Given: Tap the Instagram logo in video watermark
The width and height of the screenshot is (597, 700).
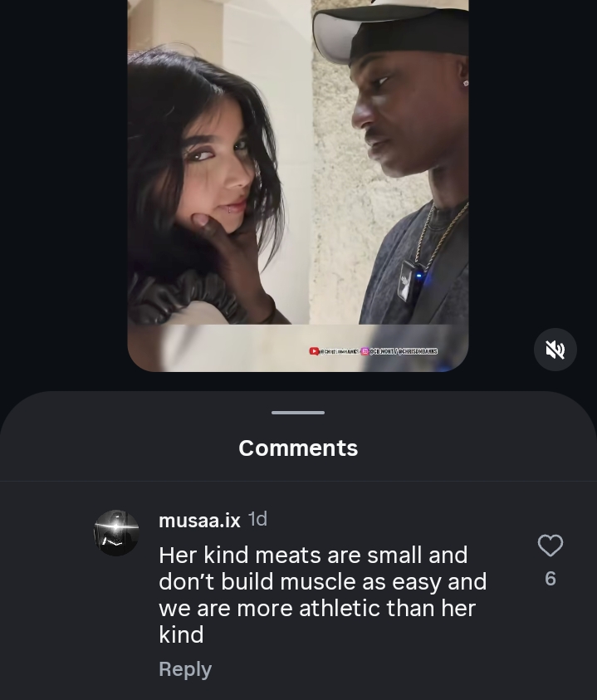Looking at the screenshot, I should (x=365, y=351).
